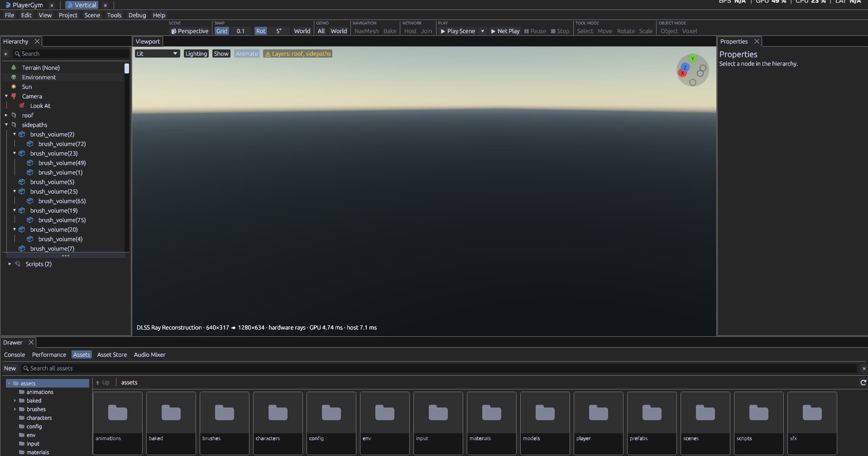Click the Hierarchy scrollbar thumb

127,68
